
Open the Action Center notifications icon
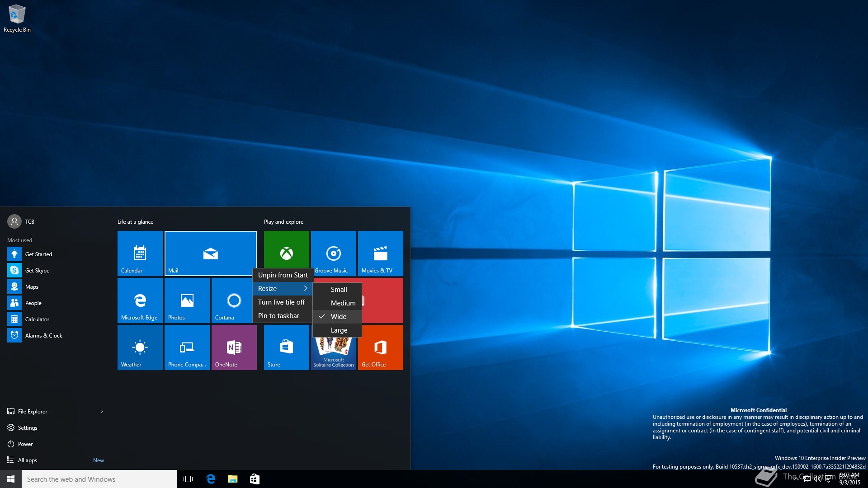(x=829, y=479)
